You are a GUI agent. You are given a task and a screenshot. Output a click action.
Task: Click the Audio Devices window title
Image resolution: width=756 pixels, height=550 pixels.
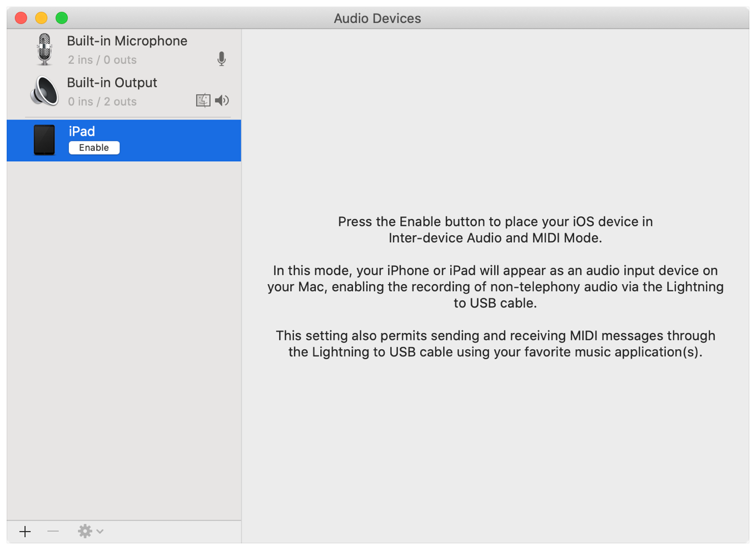[x=377, y=18]
